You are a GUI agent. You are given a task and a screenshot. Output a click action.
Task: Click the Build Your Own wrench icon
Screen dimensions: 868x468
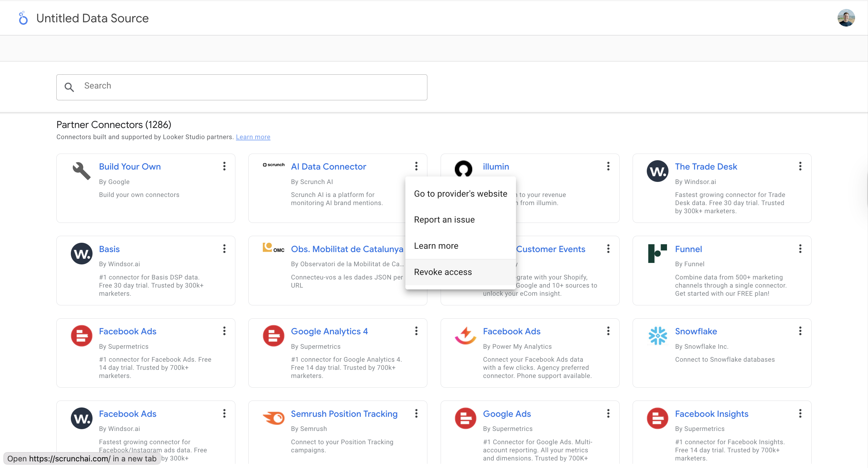[x=82, y=171]
